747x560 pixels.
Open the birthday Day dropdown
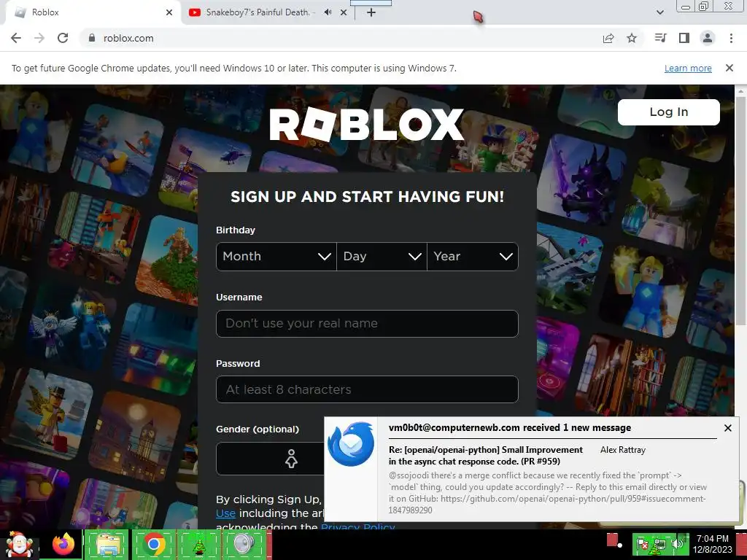tap(382, 257)
